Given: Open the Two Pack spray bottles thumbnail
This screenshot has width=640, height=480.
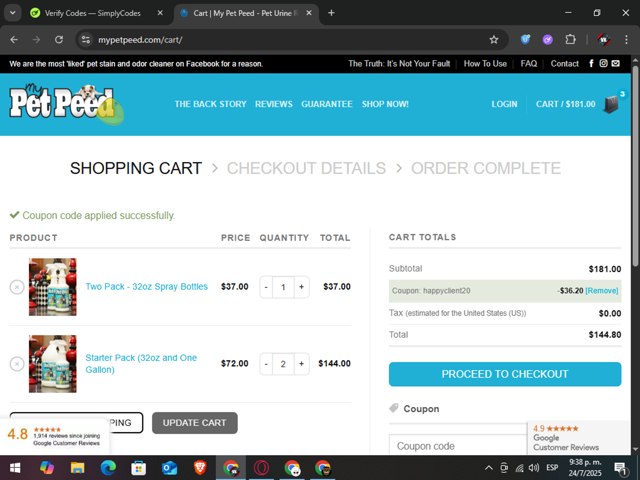Looking at the screenshot, I should (x=53, y=287).
